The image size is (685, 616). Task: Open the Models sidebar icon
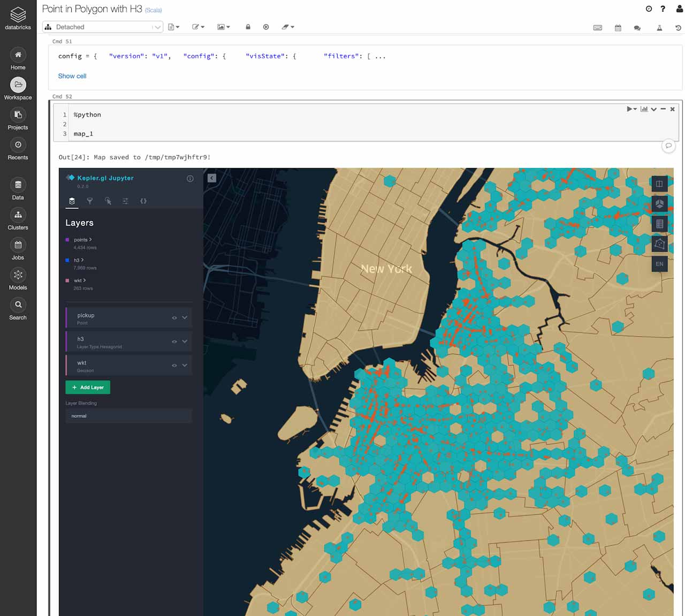click(x=18, y=279)
